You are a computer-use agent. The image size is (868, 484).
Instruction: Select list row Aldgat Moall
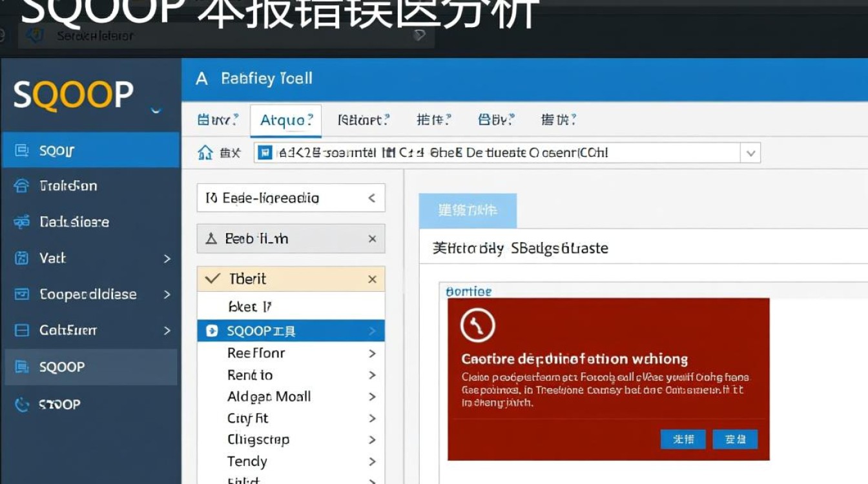291,397
